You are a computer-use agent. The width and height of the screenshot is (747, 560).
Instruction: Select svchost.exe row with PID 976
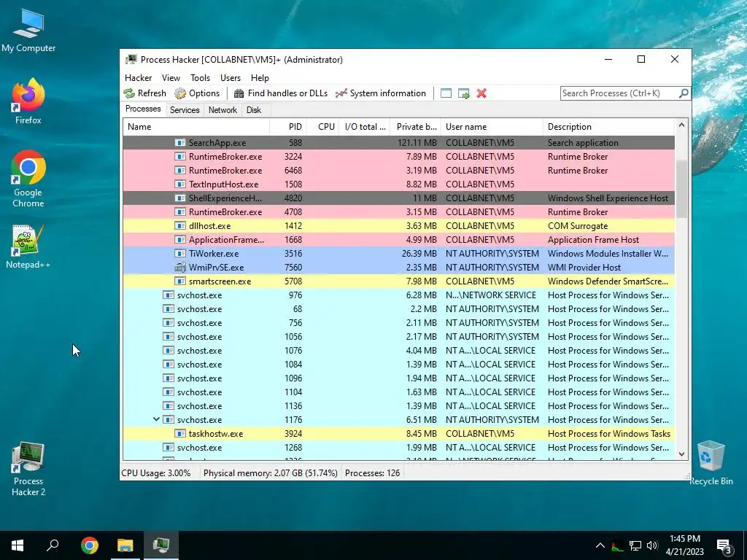(x=399, y=295)
